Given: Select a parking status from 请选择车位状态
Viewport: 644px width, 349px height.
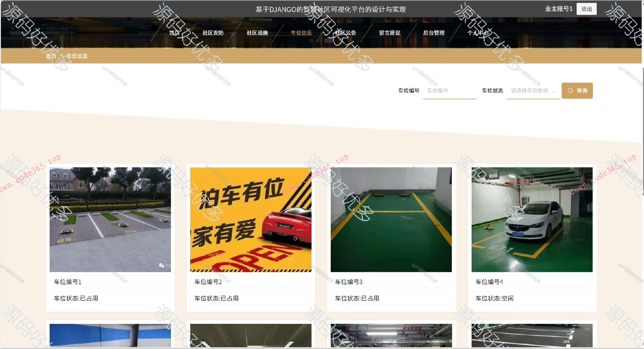Looking at the screenshot, I should tap(530, 91).
